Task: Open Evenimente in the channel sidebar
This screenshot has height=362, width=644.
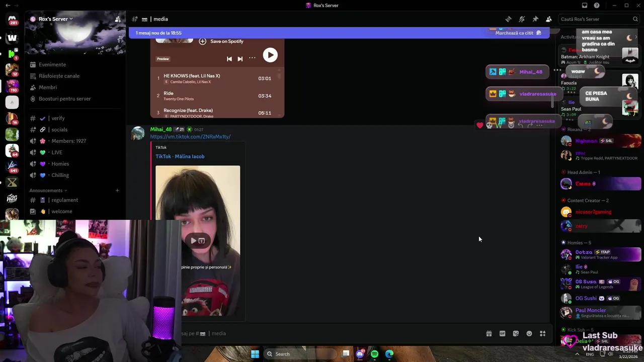Action: coord(52,64)
